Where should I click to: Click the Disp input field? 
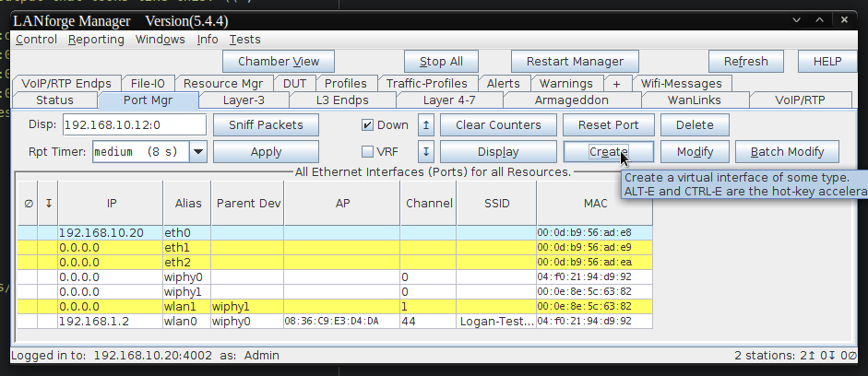[135, 125]
